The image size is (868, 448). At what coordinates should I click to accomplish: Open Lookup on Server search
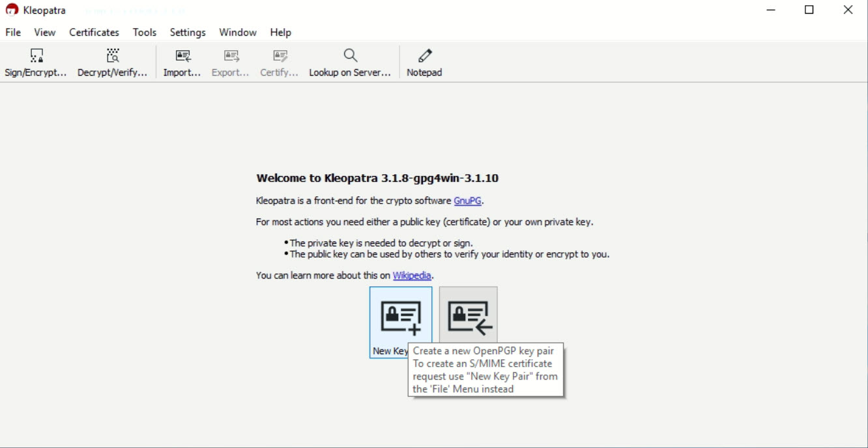click(x=350, y=63)
